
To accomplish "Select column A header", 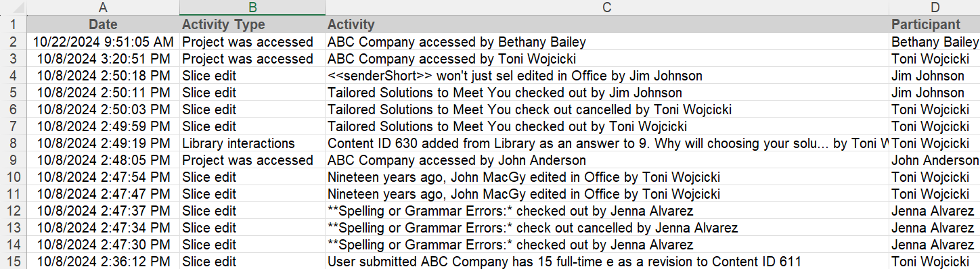I will click(103, 7).
